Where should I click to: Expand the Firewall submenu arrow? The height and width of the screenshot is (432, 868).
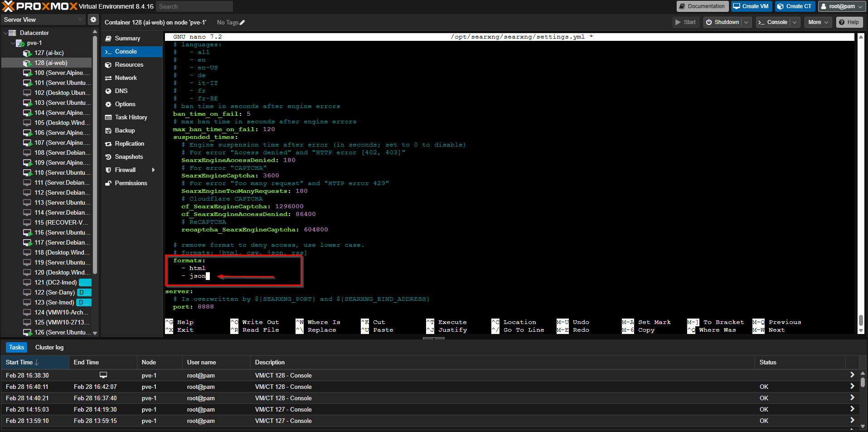pyautogui.click(x=153, y=170)
